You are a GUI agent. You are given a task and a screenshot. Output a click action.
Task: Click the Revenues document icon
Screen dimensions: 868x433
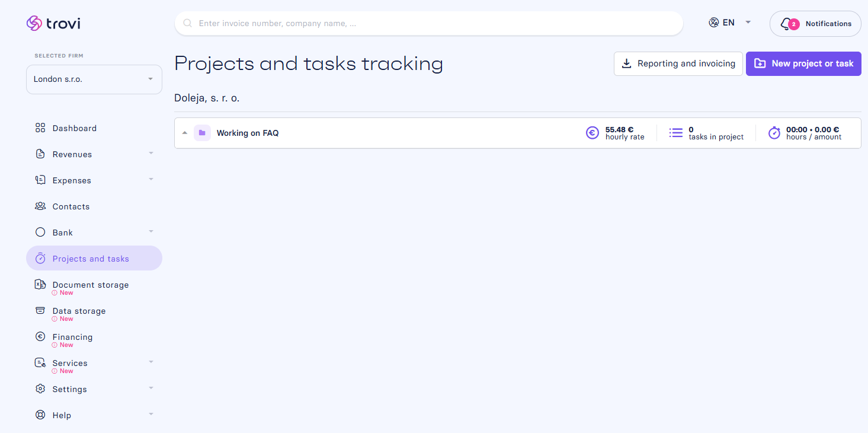click(40, 154)
